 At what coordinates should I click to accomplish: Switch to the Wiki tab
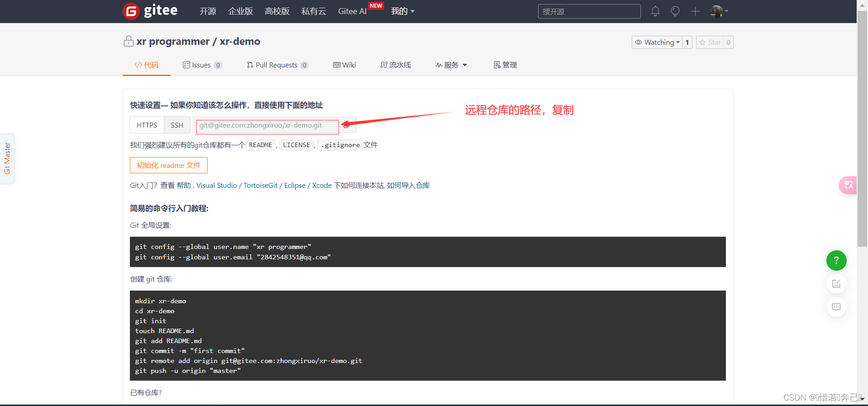[x=344, y=65]
